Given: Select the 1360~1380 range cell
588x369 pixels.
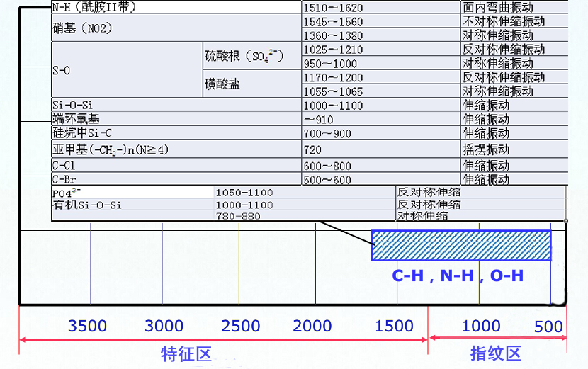Looking at the screenshot, I should tap(381, 35).
